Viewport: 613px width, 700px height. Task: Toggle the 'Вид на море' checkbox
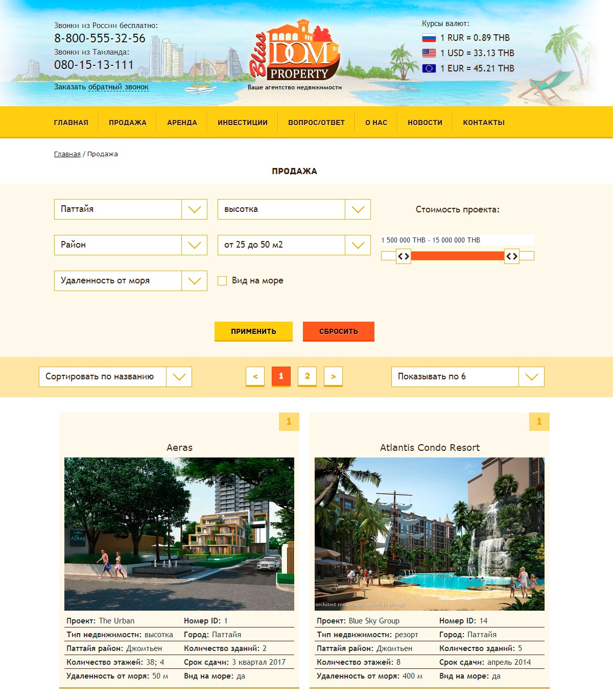pyautogui.click(x=222, y=281)
